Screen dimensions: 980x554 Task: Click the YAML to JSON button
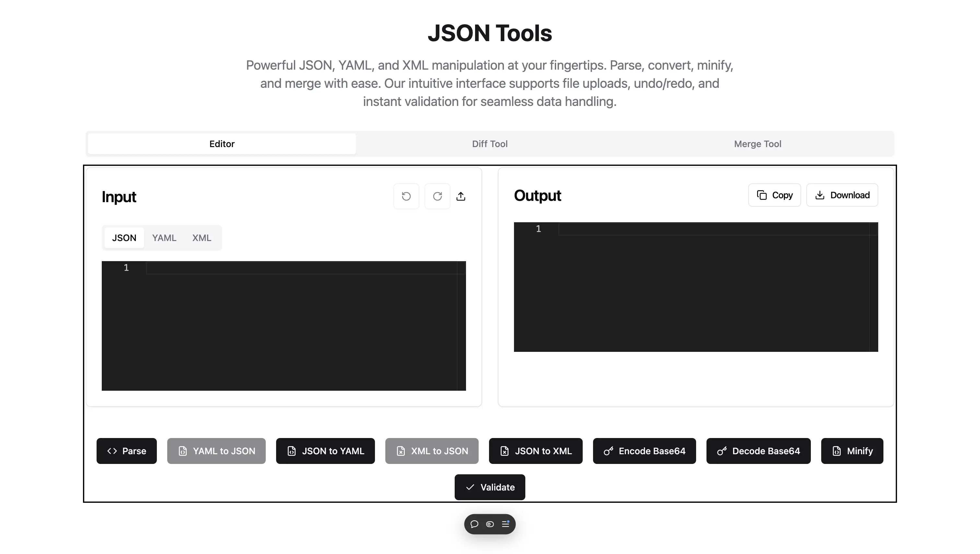216,451
